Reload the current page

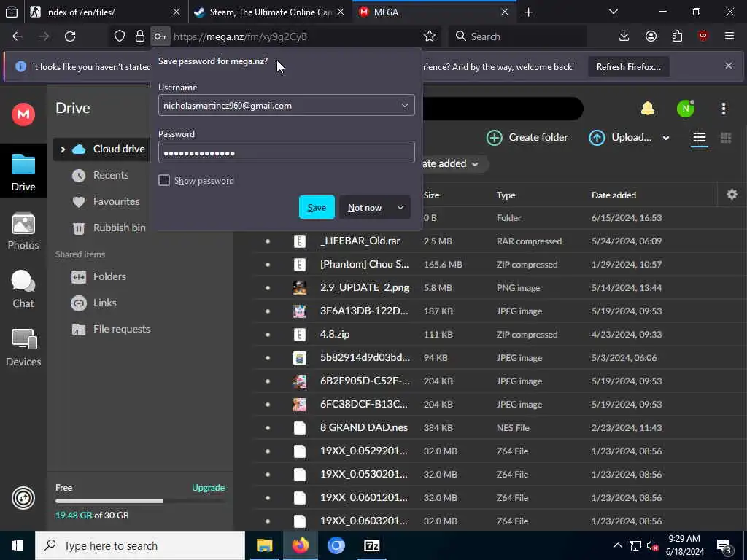point(70,36)
